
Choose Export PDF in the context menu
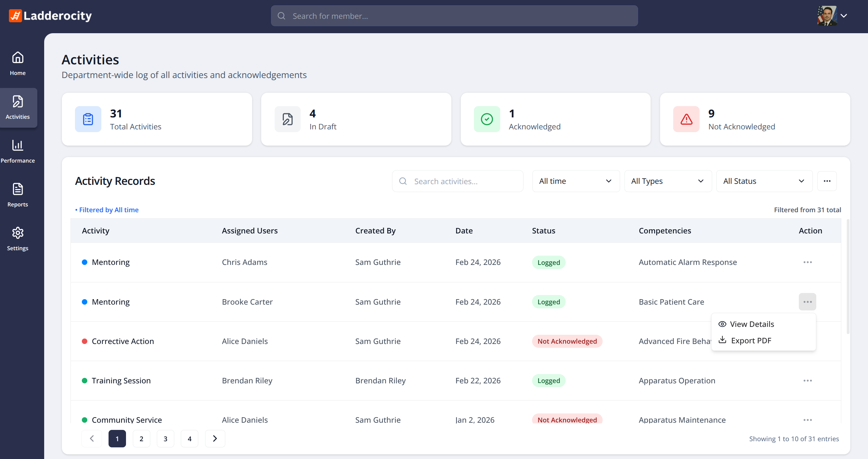pos(751,341)
